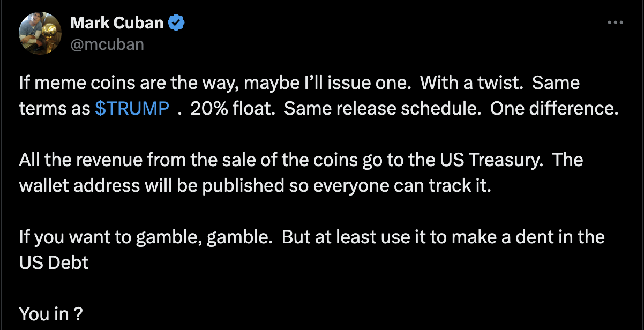Image resolution: width=644 pixels, height=330 pixels.
Task: Click the "You in ?" closing line
Action: point(51,313)
